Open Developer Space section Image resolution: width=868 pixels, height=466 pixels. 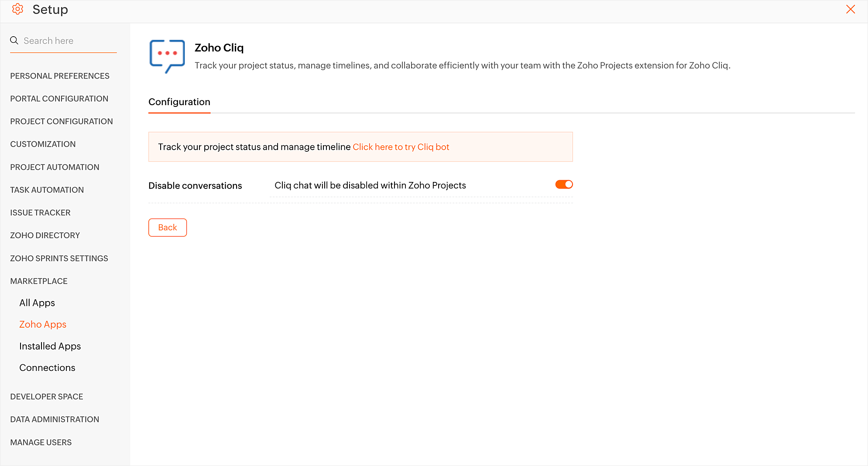pyautogui.click(x=47, y=397)
